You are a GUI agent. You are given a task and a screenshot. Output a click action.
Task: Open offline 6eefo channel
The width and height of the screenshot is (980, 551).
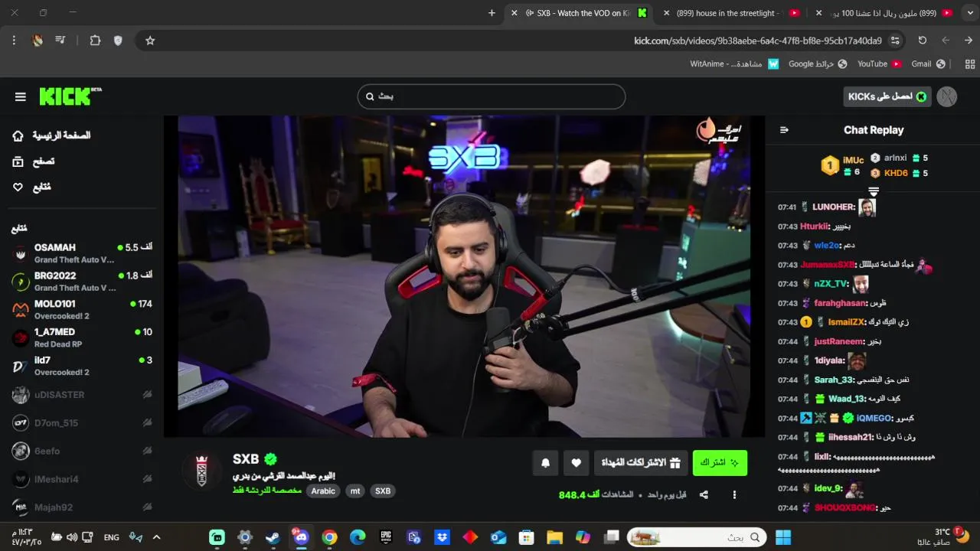point(82,451)
